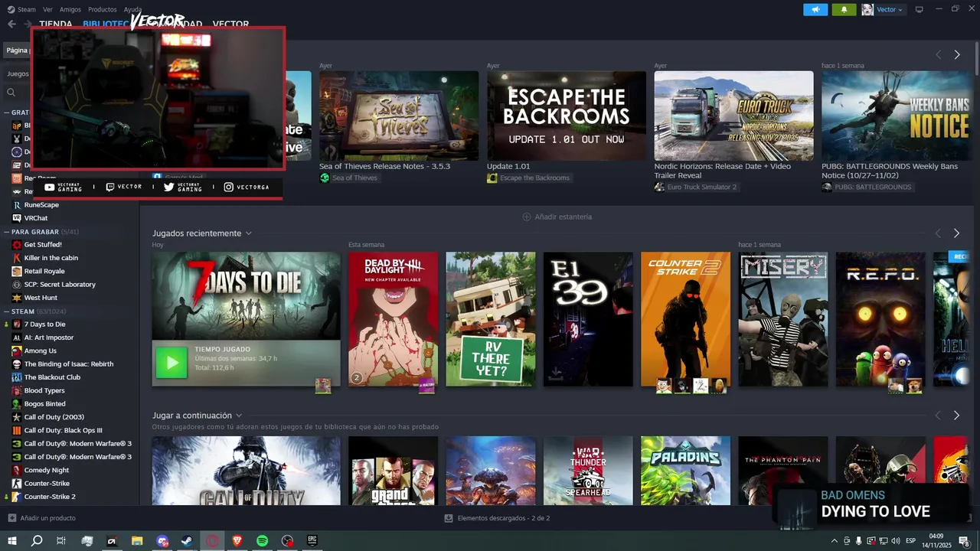Click the volume speaker icon in system tray
This screenshot has height=551, width=980.
click(897, 541)
